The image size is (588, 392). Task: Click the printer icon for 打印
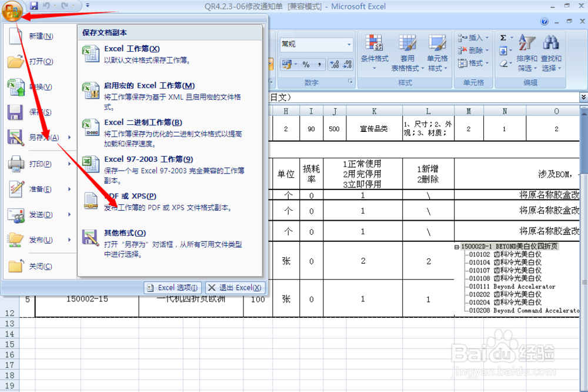point(16,164)
